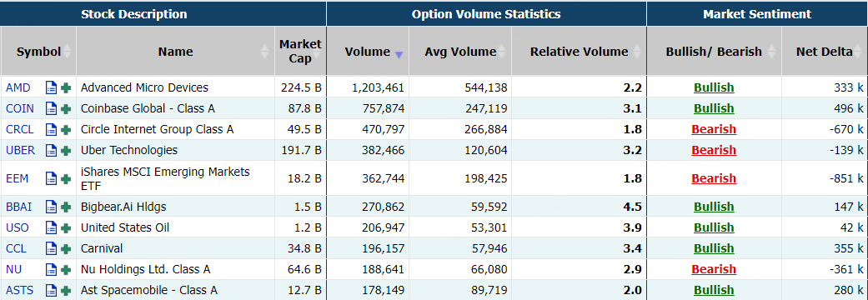Sort by Relative Volume column arrows
868x300 pixels.
[x=636, y=52]
